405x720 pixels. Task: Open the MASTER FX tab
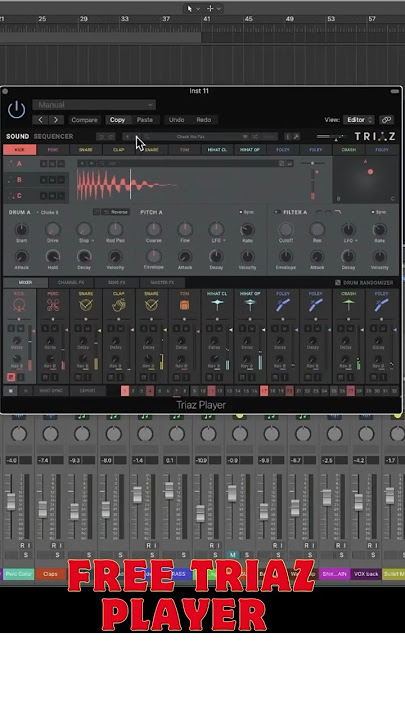pos(163,282)
